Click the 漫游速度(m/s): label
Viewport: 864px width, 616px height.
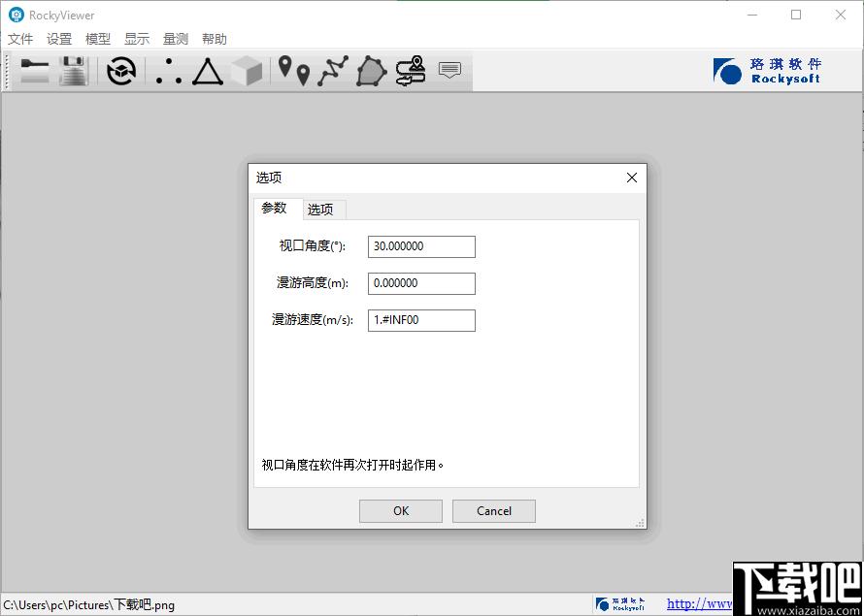pos(312,320)
